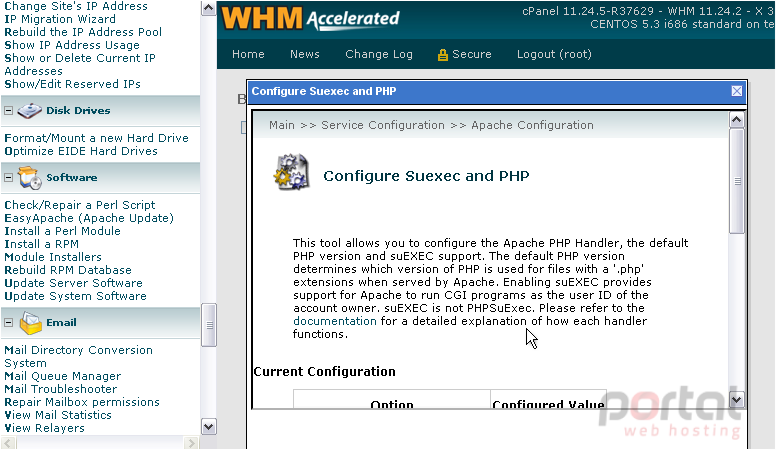776x450 pixels.
Task: Open the Change Log menu item
Action: [x=379, y=54]
